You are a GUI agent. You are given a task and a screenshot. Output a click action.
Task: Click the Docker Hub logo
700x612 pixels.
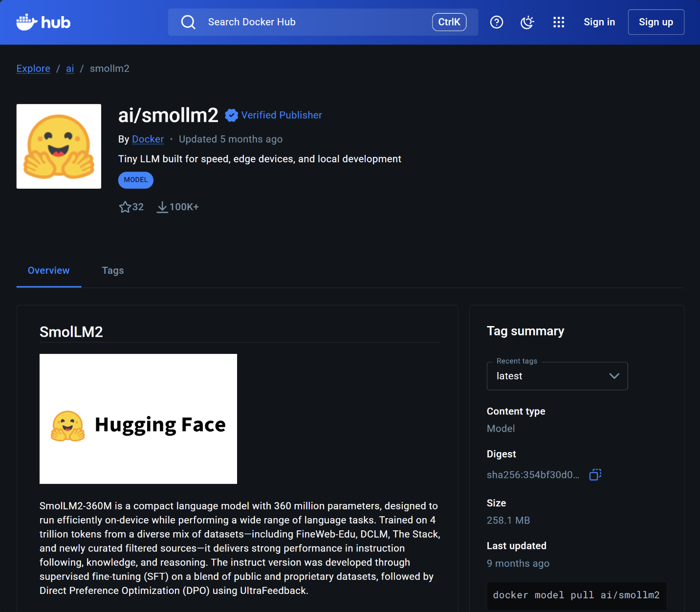click(x=44, y=22)
